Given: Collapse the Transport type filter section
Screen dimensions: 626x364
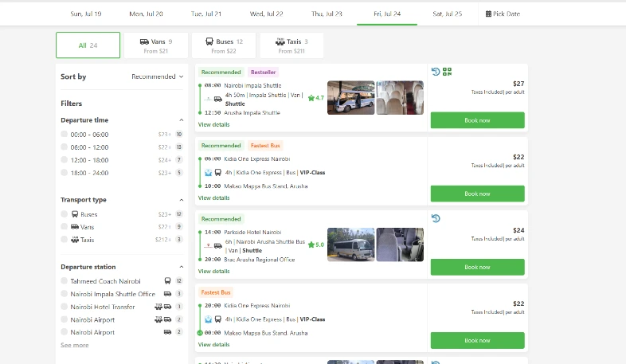Looking at the screenshot, I should point(181,200).
